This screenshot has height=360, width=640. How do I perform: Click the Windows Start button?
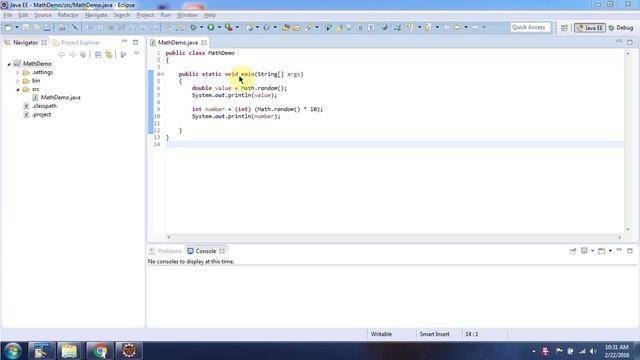(x=12, y=351)
